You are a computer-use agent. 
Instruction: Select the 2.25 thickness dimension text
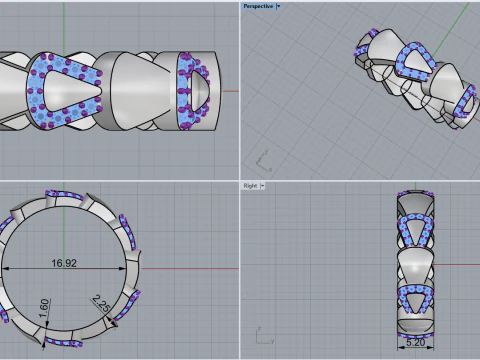[x=101, y=303]
